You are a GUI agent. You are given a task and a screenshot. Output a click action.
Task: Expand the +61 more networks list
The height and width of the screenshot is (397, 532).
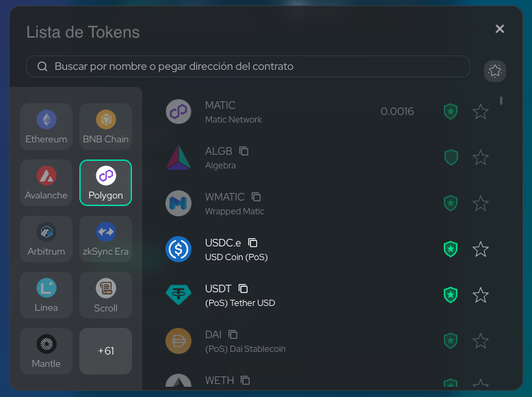(x=105, y=351)
